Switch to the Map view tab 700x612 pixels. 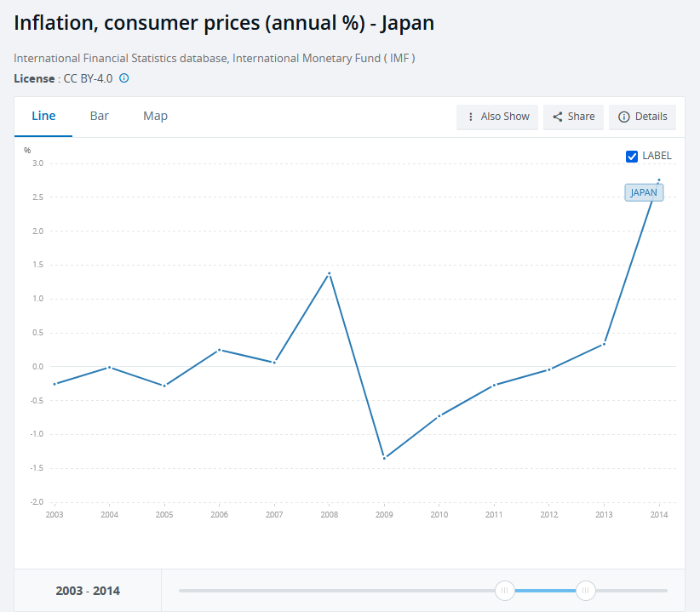155,116
